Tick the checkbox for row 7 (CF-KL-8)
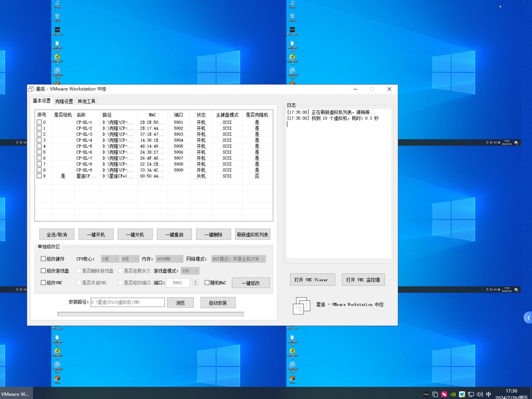The height and width of the screenshot is (399, 532). pyautogui.click(x=39, y=164)
